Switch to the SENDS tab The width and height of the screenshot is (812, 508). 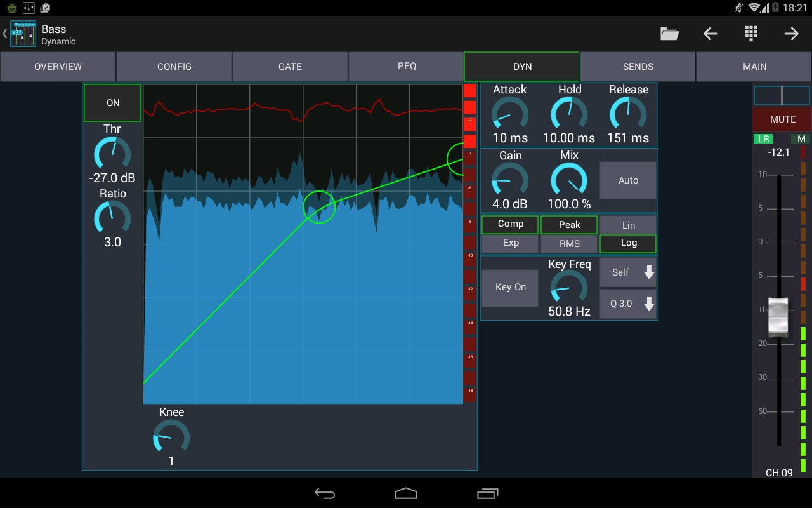[638, 66]
